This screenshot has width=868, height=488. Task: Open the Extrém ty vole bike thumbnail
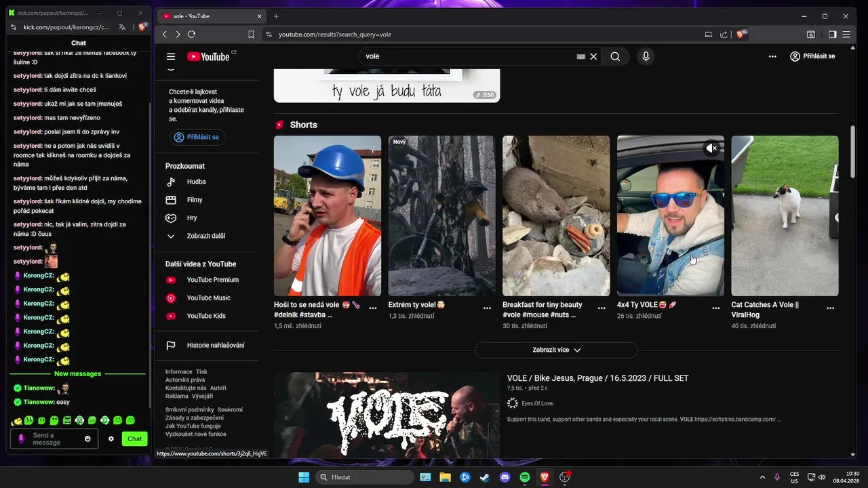442,216
